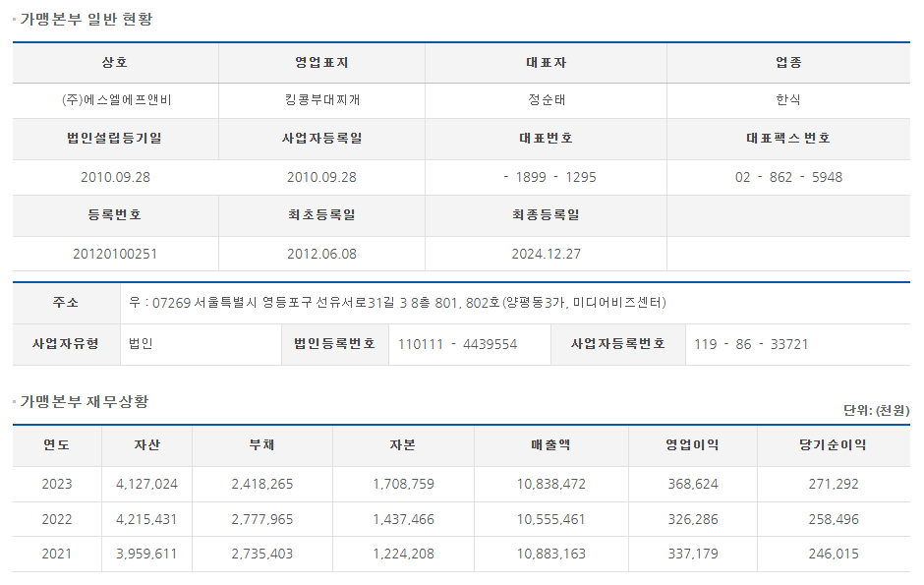Select business registration number 119 - 86 - 33721
Image resolution: width=924 pixels, height=585 pixels.
(751, 344)
